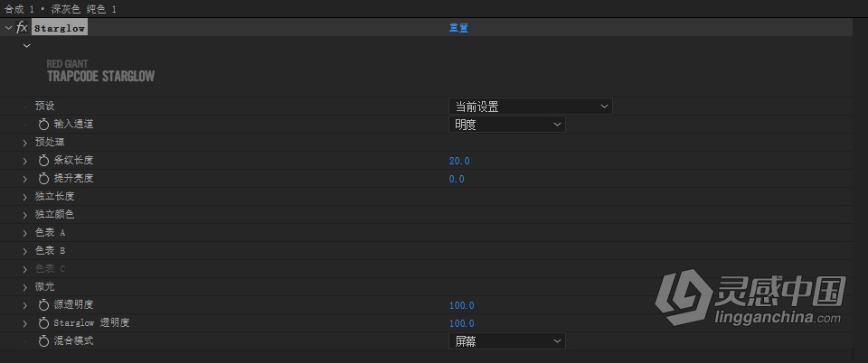Open the 输入通道 dropdown showing 明度

506,125
